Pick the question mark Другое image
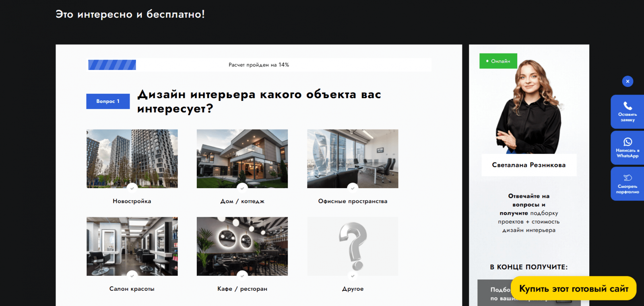 pyautogui.click(x=353, y=245)
